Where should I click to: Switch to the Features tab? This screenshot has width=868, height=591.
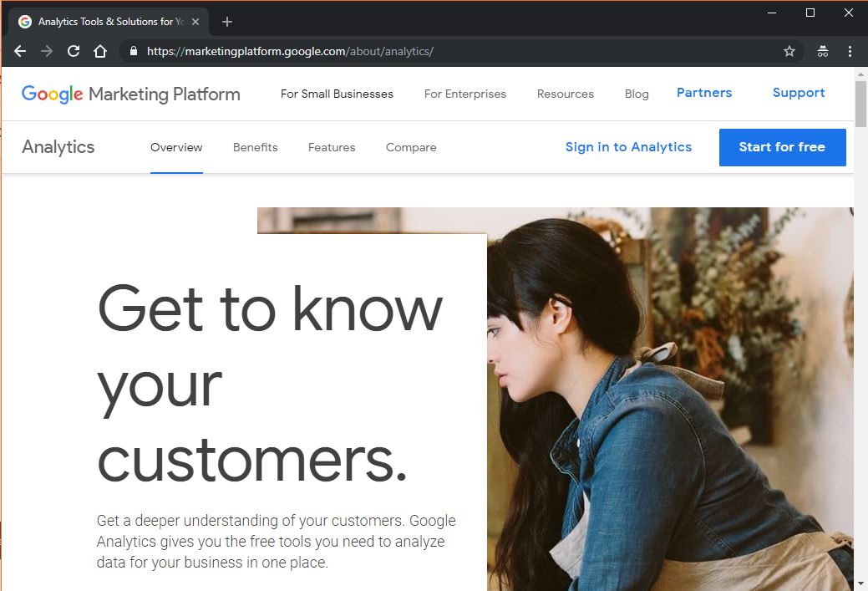pyautogui.click(x=332, y=147)
